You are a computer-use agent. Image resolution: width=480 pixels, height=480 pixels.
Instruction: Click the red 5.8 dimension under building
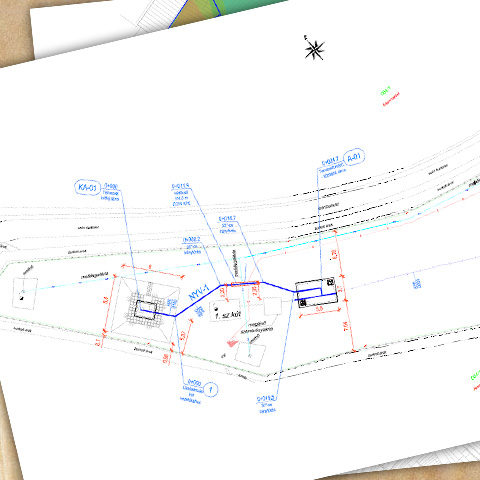click(x=319, y=309)
